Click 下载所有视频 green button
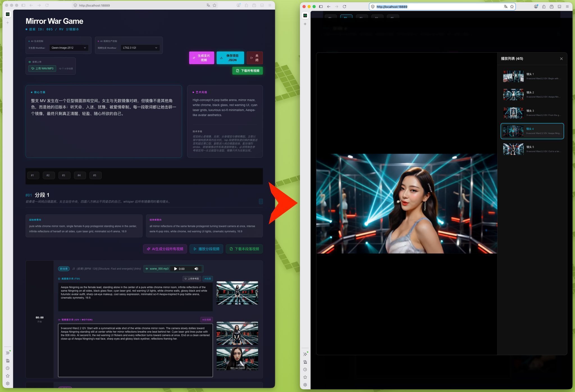 (248, 71)
